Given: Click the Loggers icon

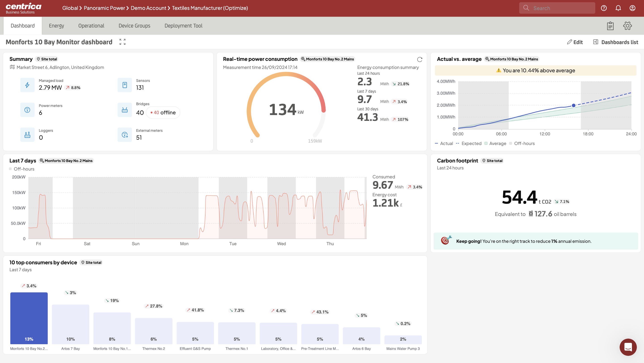Looking at the screenshot, I should pos(27,135).
